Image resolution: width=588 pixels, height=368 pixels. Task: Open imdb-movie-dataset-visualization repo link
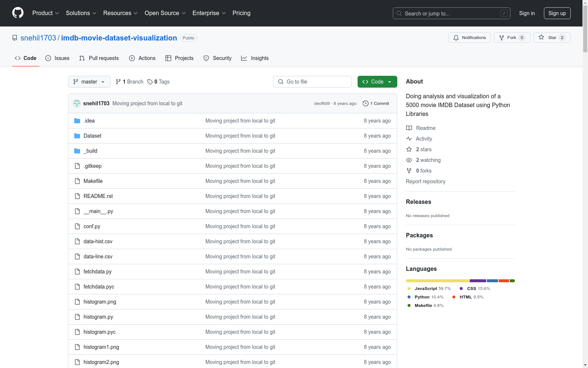(119, 38)
